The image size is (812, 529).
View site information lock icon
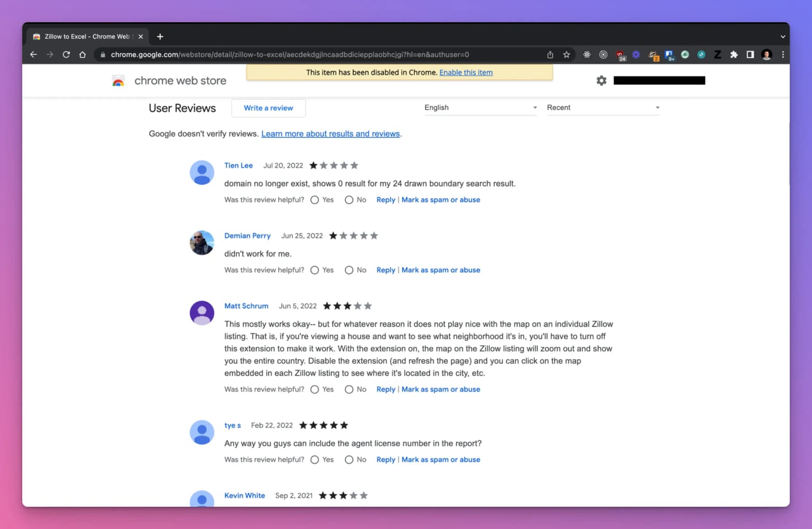[x=103, y=54]
